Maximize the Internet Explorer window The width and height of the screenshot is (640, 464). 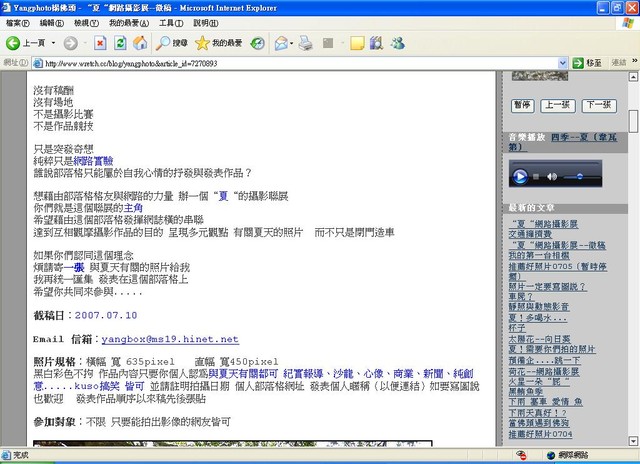coord(617,8)
